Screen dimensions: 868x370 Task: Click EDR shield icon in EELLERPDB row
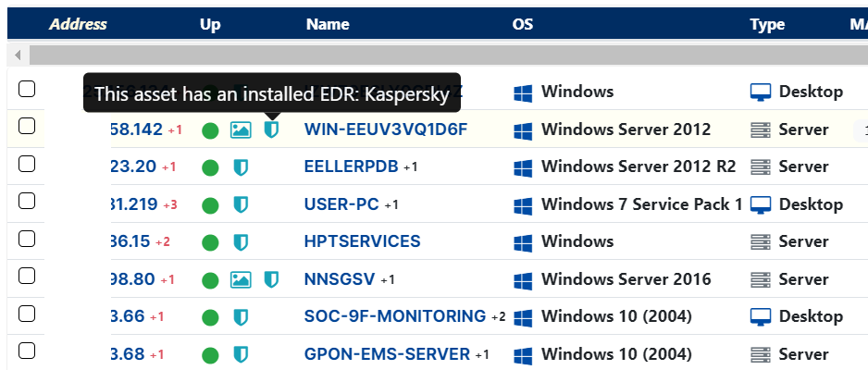(x=241, y=167)
